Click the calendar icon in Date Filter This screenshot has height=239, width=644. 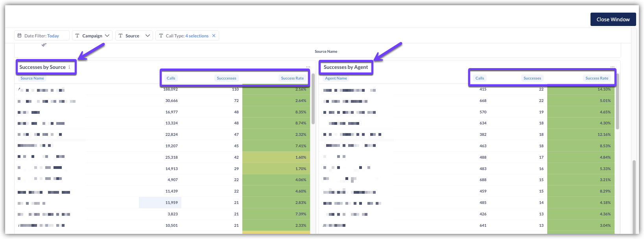(19, 36)
